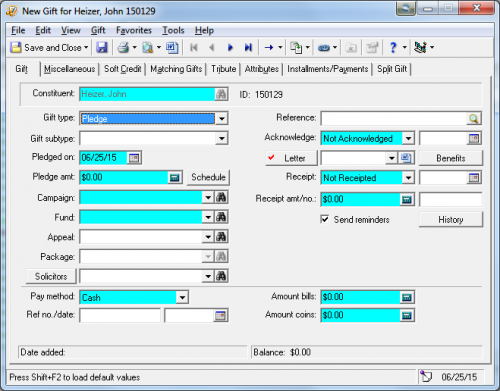
Task: Go to previous record arrow icon
Action: [x=212, y=48]
